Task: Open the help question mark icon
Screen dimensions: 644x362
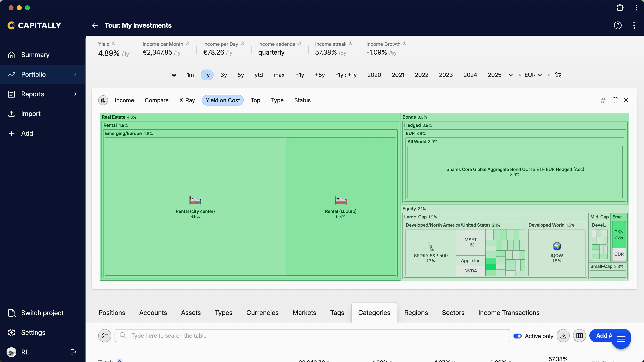Action: 617,25
